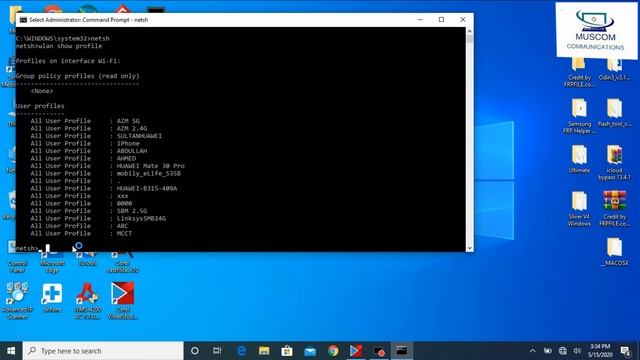Image resolution: width=640 pixels, height=360 pixels.
Task: Click the Command Prompt window title text
Action: [89, 20]
